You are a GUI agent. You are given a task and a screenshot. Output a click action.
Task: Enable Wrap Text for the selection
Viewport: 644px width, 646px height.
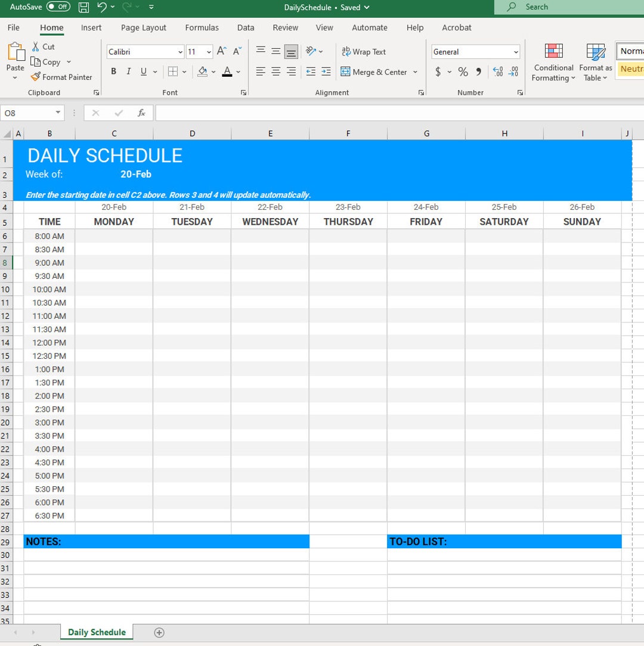point(364,52)
